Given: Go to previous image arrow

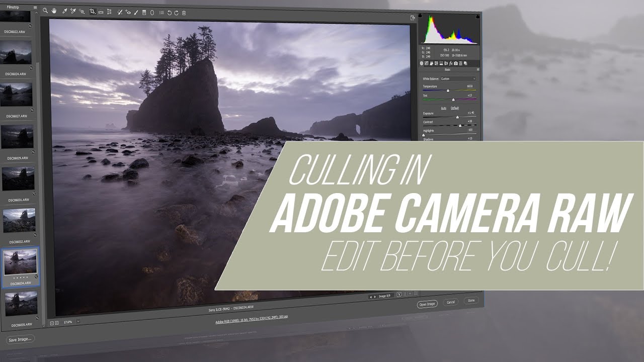Looking at the screenshot, I should (x=371, y=297).
